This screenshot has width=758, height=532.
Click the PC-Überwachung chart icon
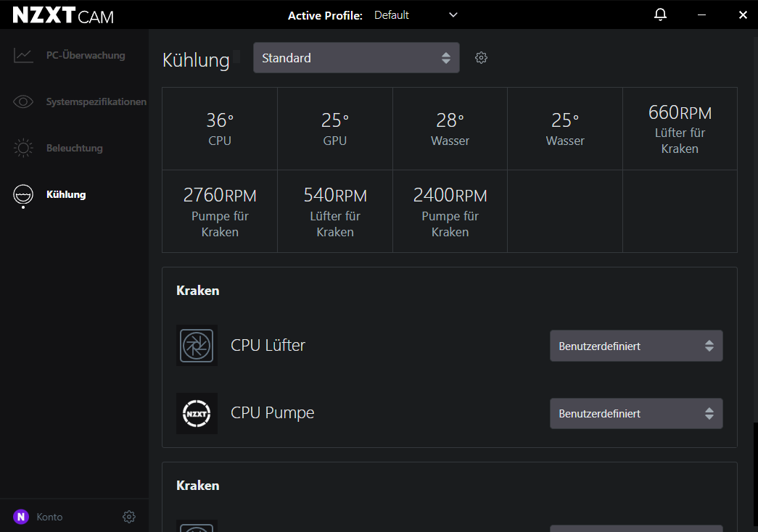click(x=23, y=55)
